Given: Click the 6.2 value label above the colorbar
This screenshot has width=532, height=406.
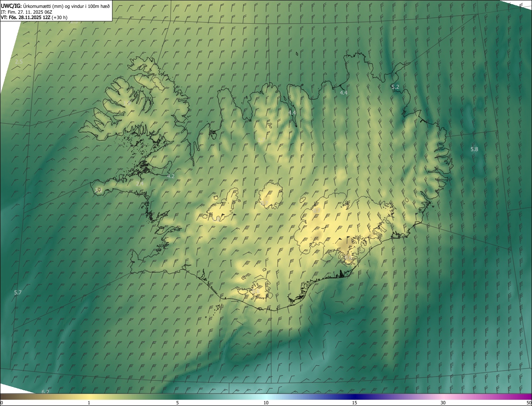Looking at the screenshot, I should click(x=45, y=391).
